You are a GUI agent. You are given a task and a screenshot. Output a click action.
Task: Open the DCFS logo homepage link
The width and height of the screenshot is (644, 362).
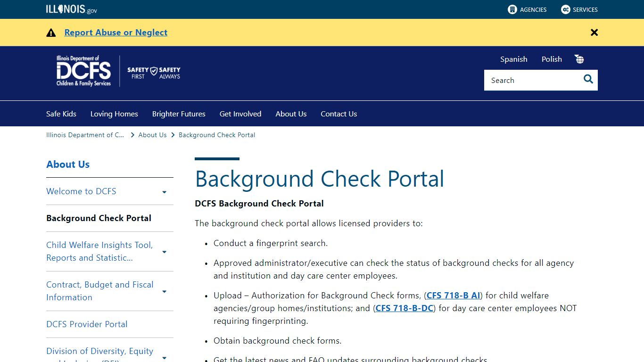pyautogui.click(x=83, y=71)
